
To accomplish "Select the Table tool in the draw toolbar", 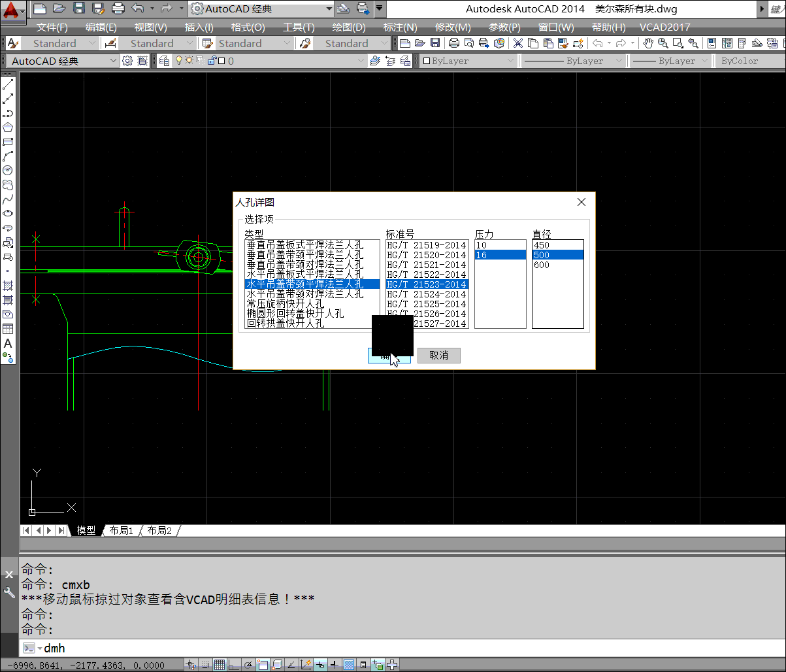I will click(8, 329).
